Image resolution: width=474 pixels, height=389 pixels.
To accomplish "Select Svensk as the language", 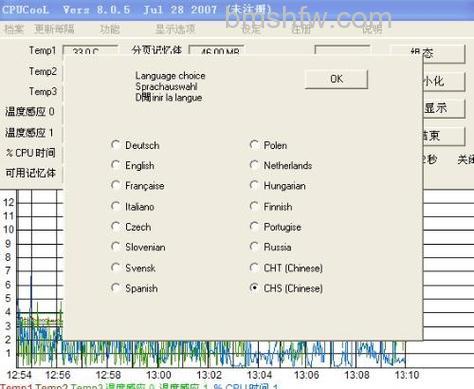I will [x=133, y=268].
